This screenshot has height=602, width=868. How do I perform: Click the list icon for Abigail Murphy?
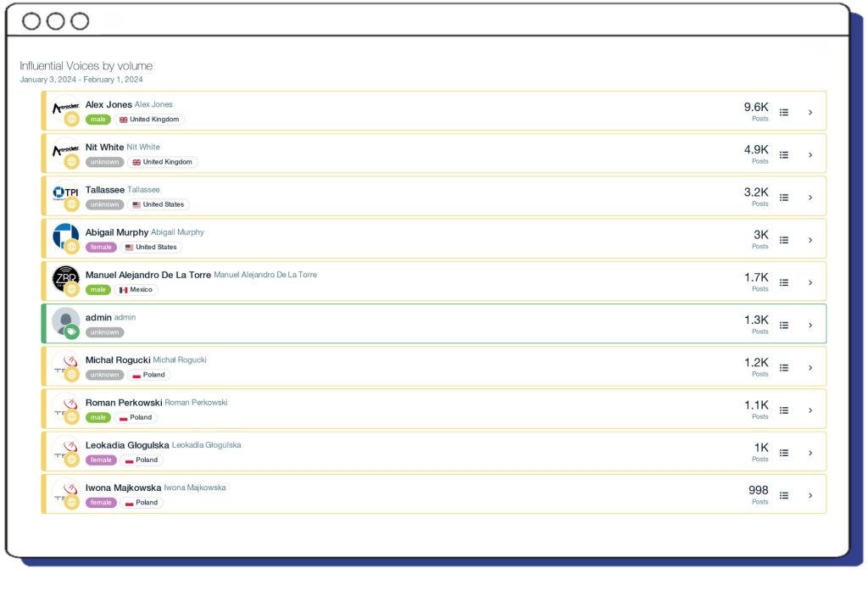[784, 240]
